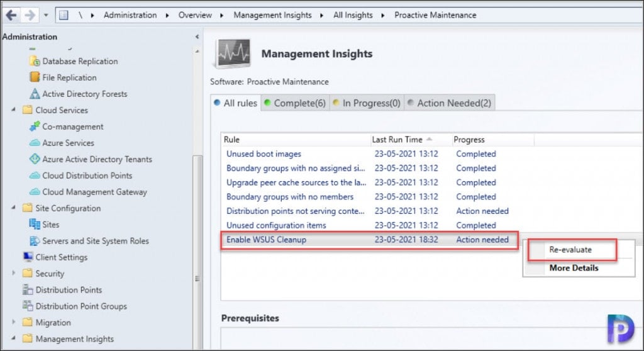The image size is (644, 351).
Task: Switch to the Action Needed(2) tab
Action: 450,103
